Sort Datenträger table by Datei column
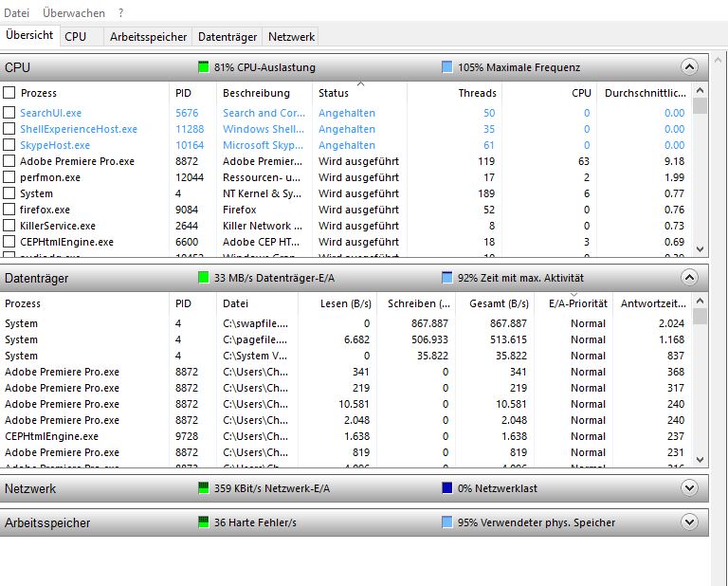The width and height of the screenshot is (728, 586). click(x=257, y=303)
